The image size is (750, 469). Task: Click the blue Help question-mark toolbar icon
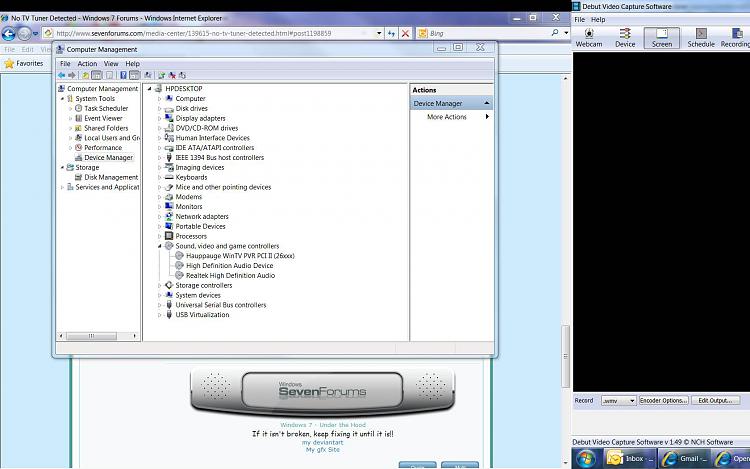tap(123, 75)
